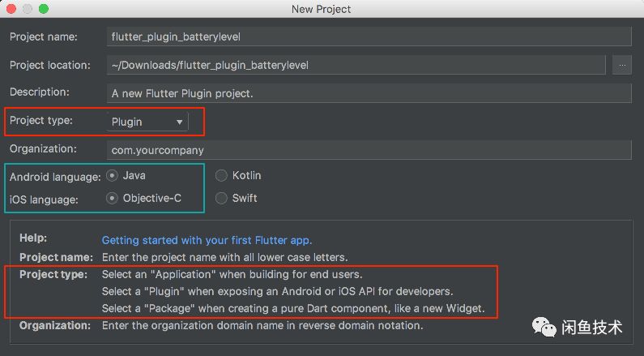
Task: Click the Project location field label
Action: (50, 65)
